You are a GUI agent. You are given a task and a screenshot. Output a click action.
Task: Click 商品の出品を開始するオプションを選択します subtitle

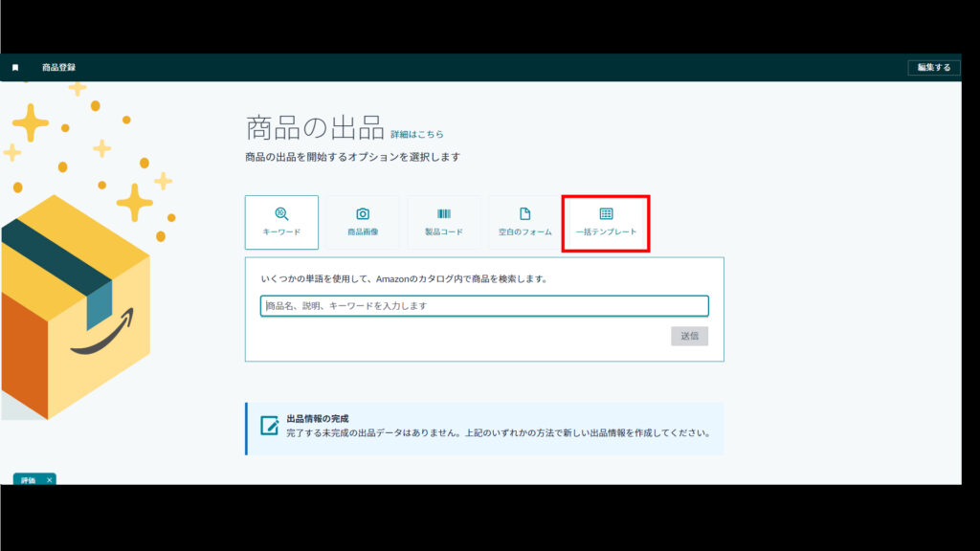click(x=352, y=157)
